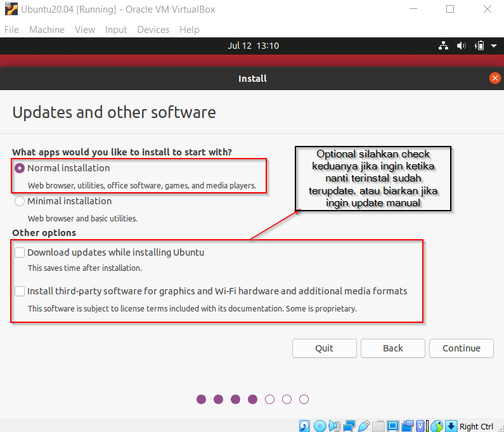Select the Normal installation radio button
The width and height of the screenshot is (504, 432).
(20, 168)
